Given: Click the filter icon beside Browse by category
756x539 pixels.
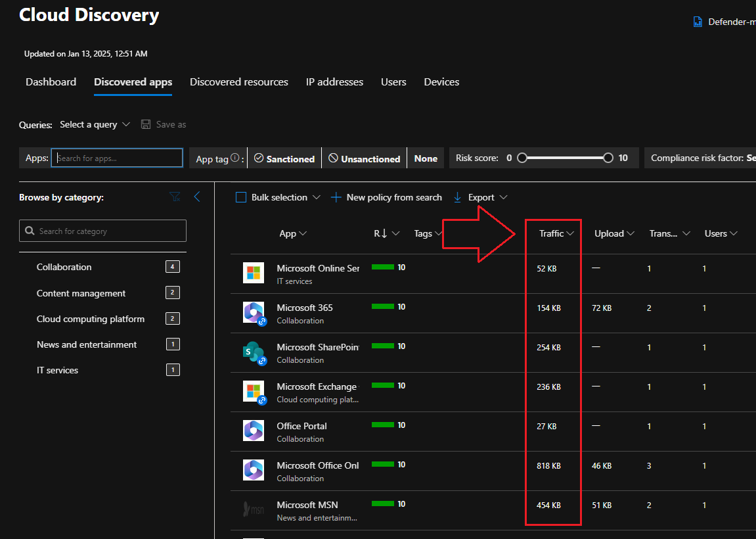Looking at the screenshot, I should tap(175, 197).
